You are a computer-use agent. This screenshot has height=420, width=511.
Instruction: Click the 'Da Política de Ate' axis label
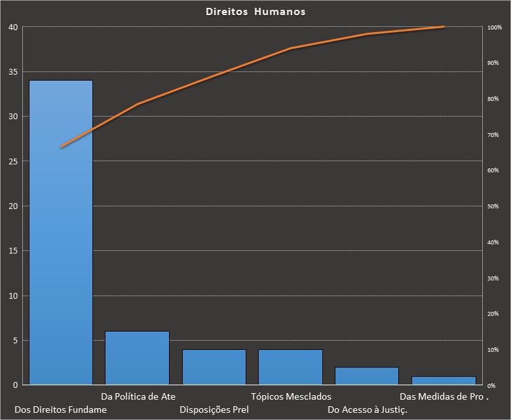coord(138,396)
